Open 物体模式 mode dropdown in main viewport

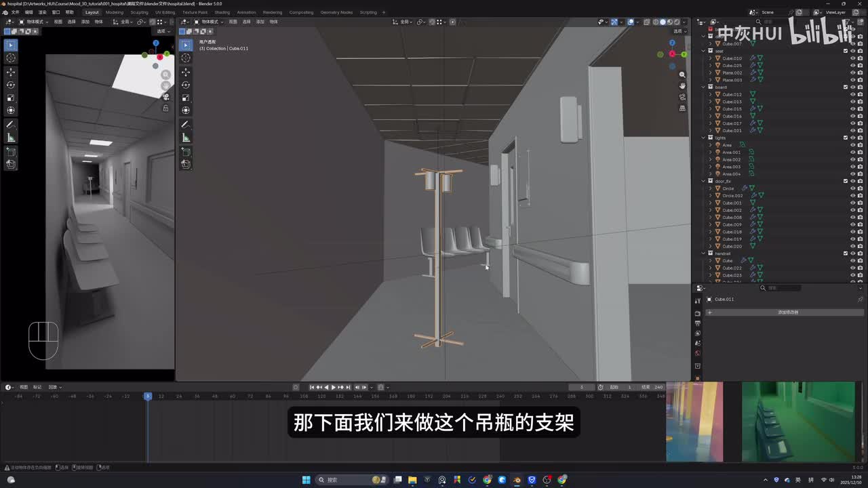(x=208, y=22)
